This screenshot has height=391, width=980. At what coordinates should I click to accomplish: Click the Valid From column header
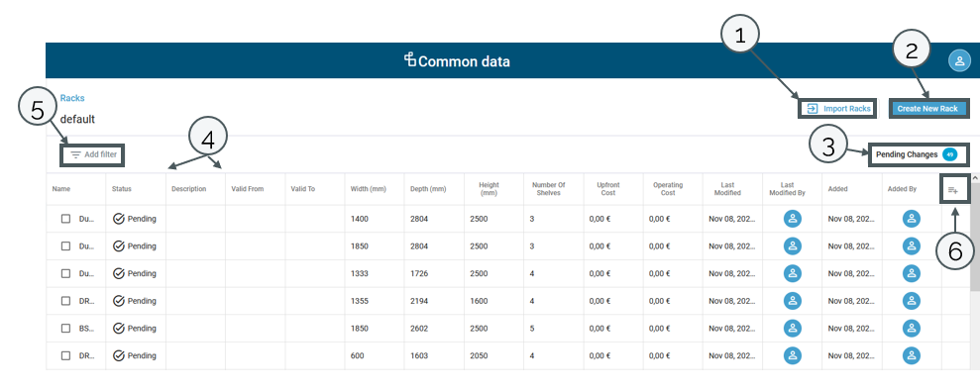[x=248, y=189]
